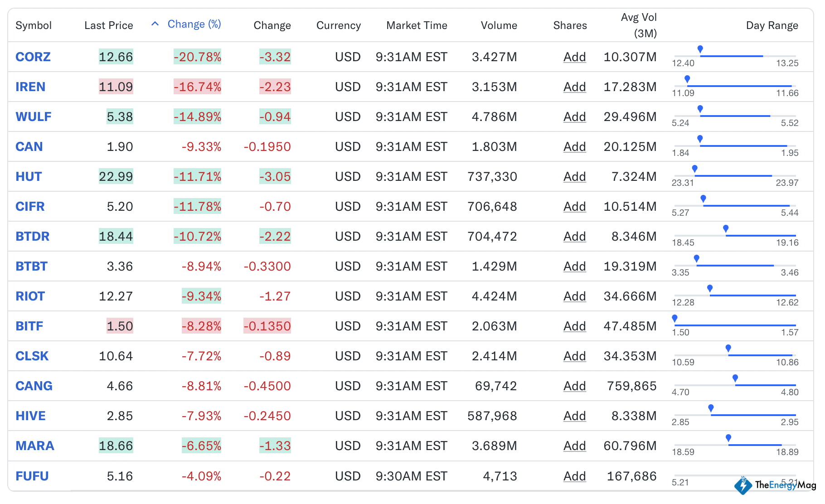The width and height of the screenshot is (825, 504).
Task: Open the CLSK ticker symbol link
Action: (x=32, y=356)
